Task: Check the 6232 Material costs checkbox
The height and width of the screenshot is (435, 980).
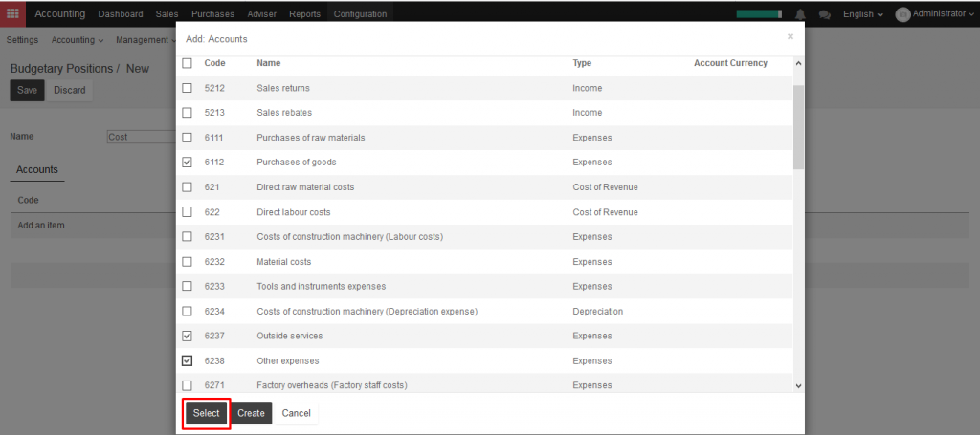Action: (x=187, y=262)
